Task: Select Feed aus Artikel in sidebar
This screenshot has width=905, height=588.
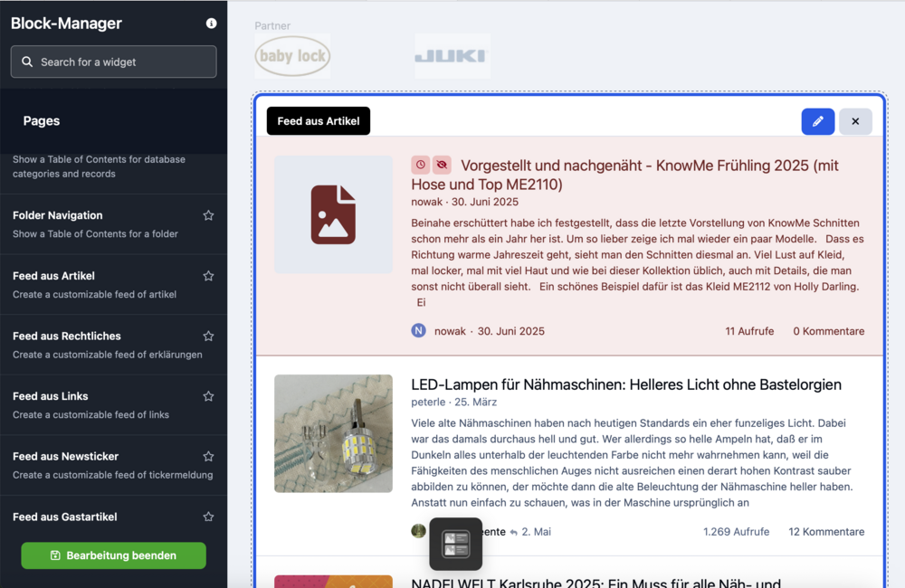Action: [x=114, y=284]
